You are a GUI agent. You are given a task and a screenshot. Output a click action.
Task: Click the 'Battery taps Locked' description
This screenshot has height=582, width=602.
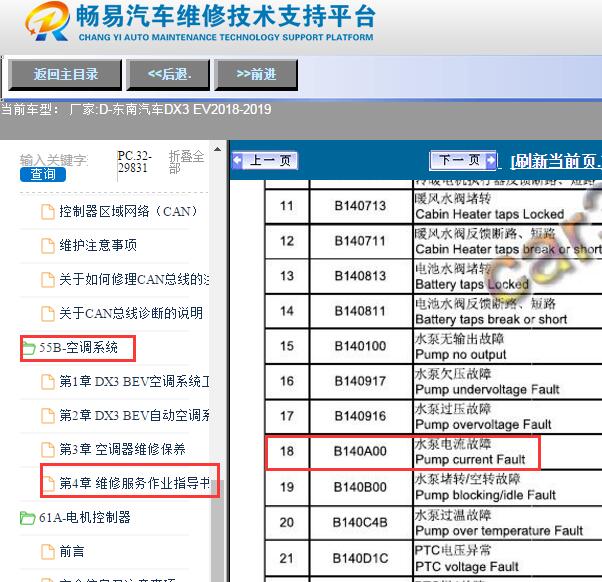(472, 284)
